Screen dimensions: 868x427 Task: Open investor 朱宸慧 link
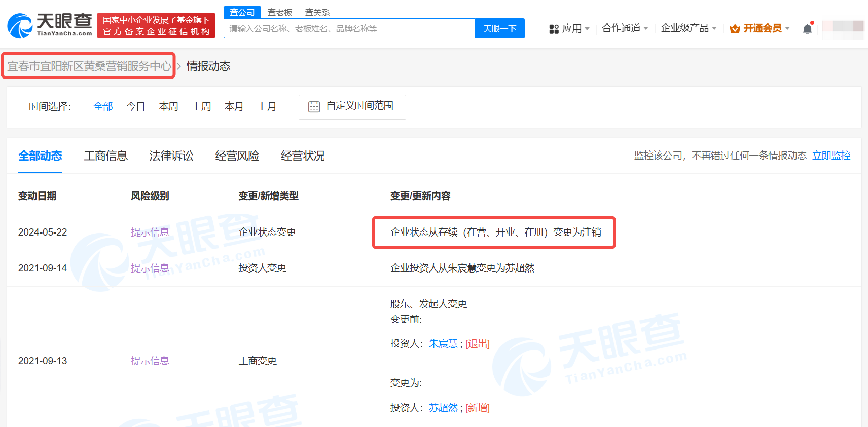(443, 344)
